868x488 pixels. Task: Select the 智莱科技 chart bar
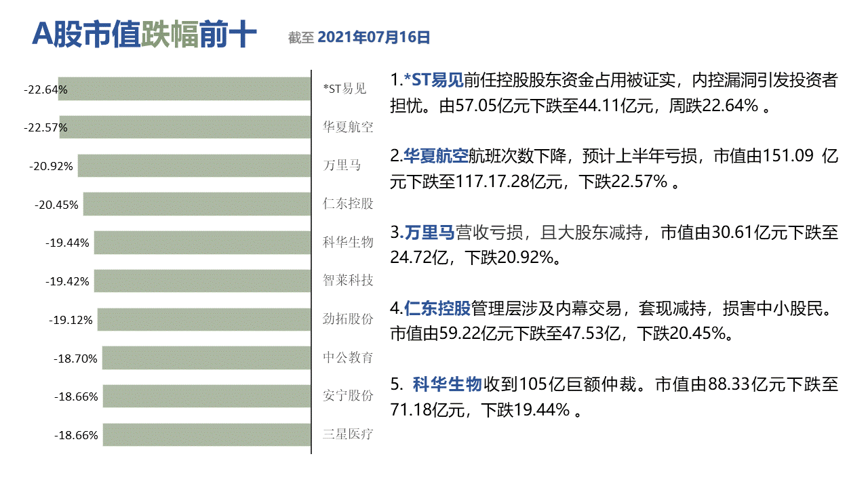pos(203,281)
